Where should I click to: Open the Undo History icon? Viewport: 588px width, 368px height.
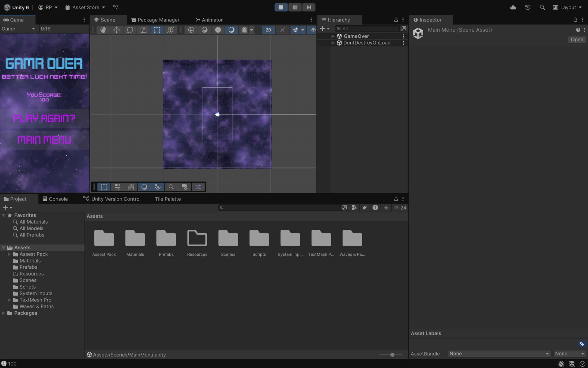[527, 7]
